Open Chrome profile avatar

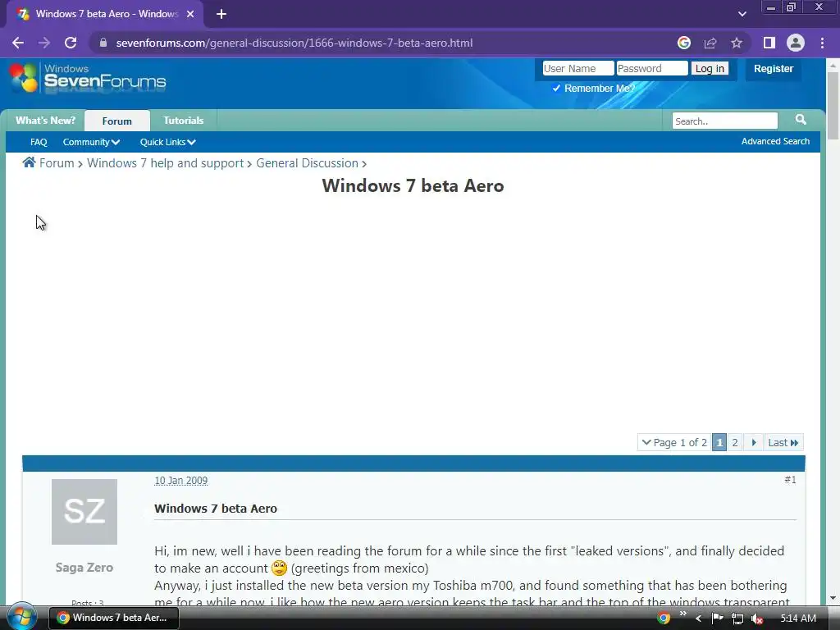(796, 43)
